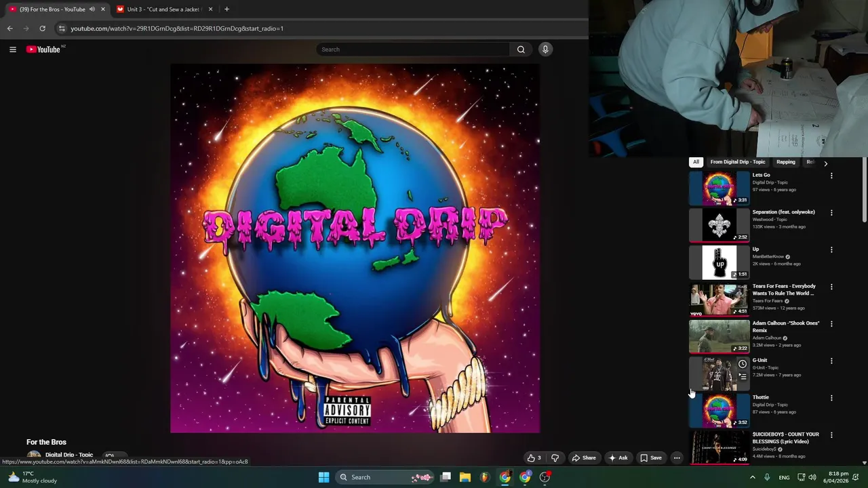This screenshot has height=488, width=868.
Task: Open options menu for Up video
Action: [x=831, y=249]
